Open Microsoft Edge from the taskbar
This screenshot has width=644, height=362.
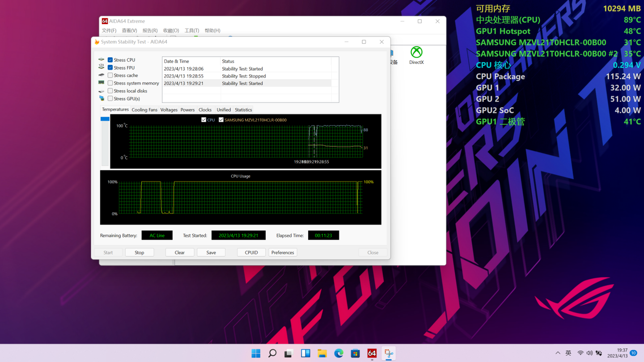339,354
